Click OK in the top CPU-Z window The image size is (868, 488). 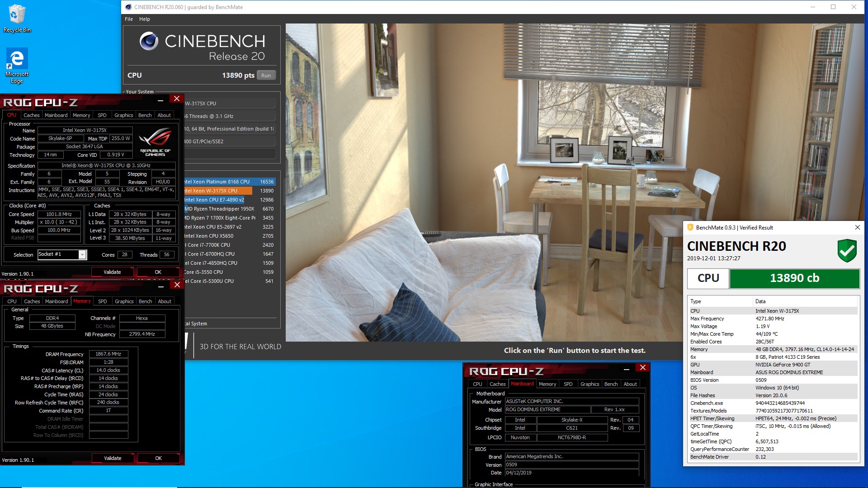(x=158, y=272)
